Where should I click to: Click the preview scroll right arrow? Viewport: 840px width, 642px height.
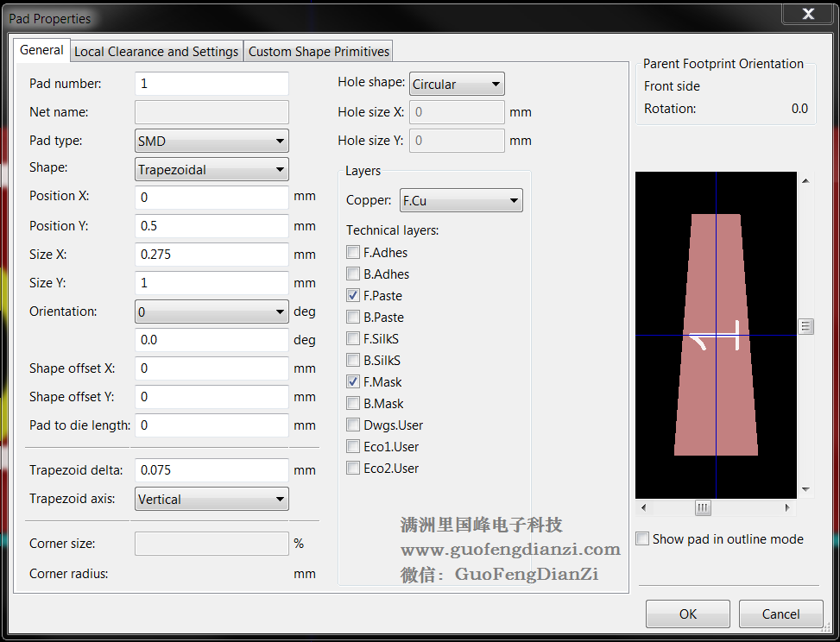[787, 507]
